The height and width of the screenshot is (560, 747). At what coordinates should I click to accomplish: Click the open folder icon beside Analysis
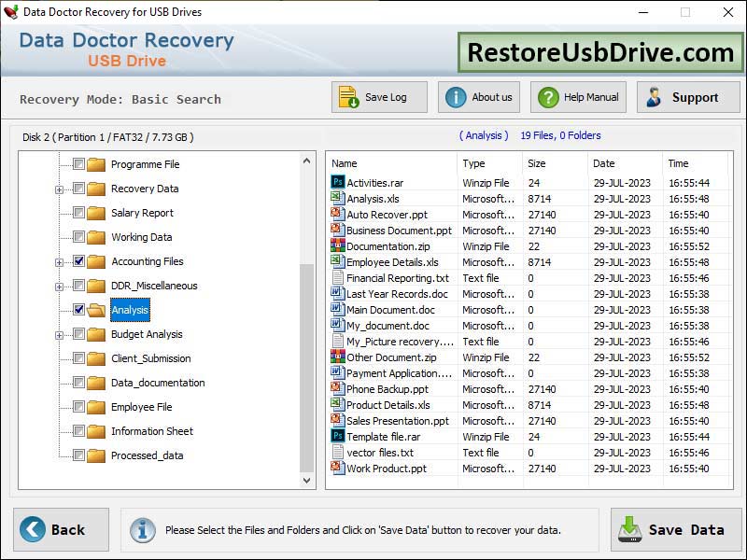(x=97, y=310)
